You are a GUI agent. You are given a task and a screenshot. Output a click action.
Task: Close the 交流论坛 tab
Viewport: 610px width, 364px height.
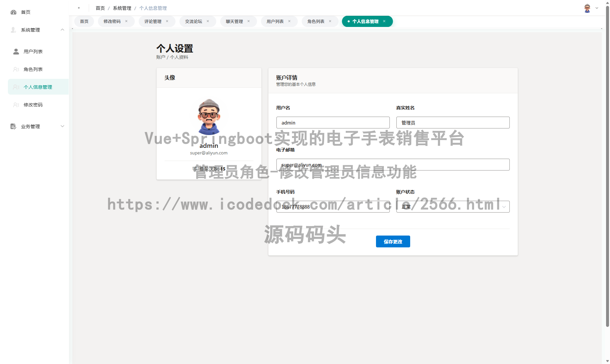coord(208,21)
